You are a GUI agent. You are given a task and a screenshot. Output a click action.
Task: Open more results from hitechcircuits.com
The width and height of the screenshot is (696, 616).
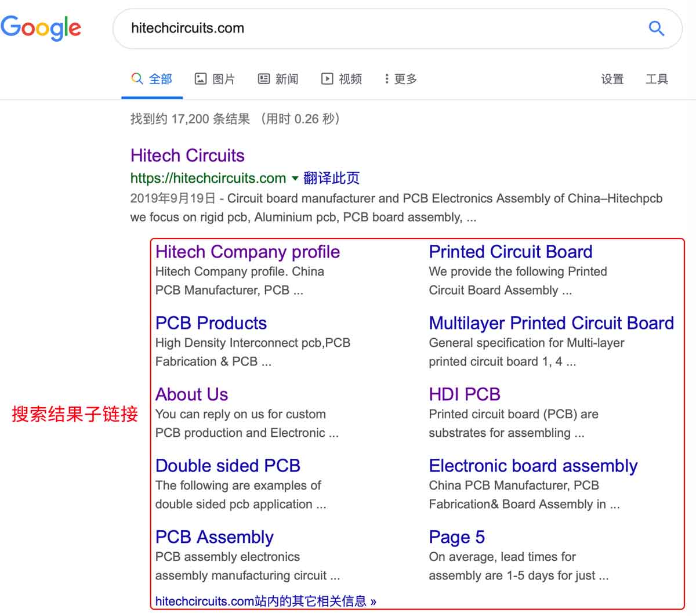point(265,601)
